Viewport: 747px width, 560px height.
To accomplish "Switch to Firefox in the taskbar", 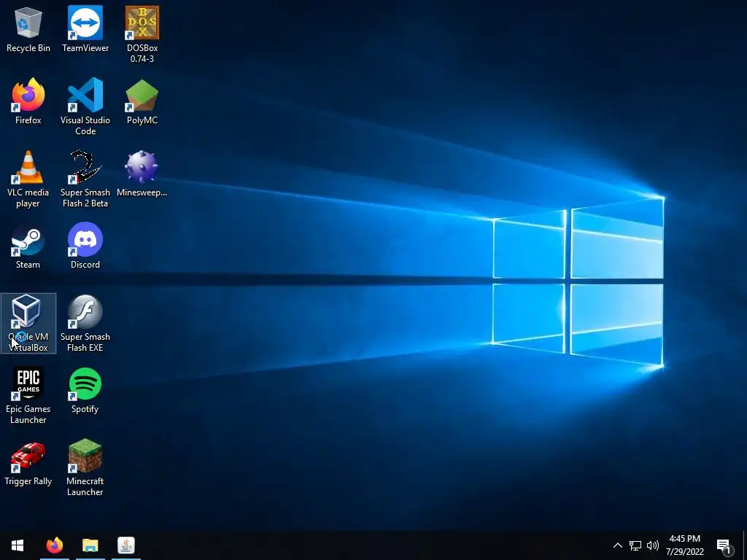I will point(54,545).
